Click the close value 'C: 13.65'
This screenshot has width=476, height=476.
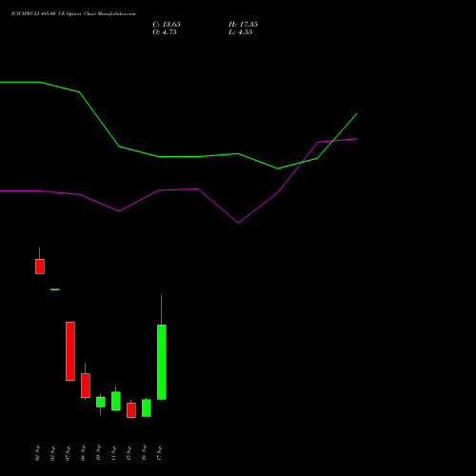coord(167,24)
